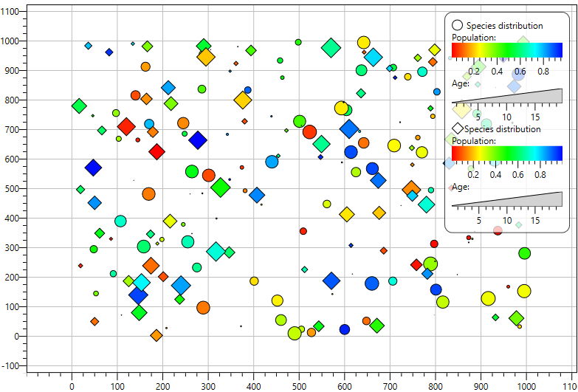The width and height of the screenshot is (578, 392).
Task: Click the 500 label on the x-axis
Action: [299, 387]
